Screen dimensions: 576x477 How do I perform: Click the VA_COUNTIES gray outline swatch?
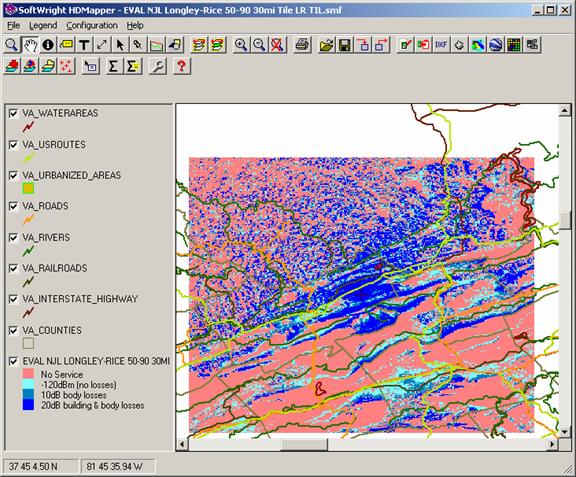tap(28, 343)
